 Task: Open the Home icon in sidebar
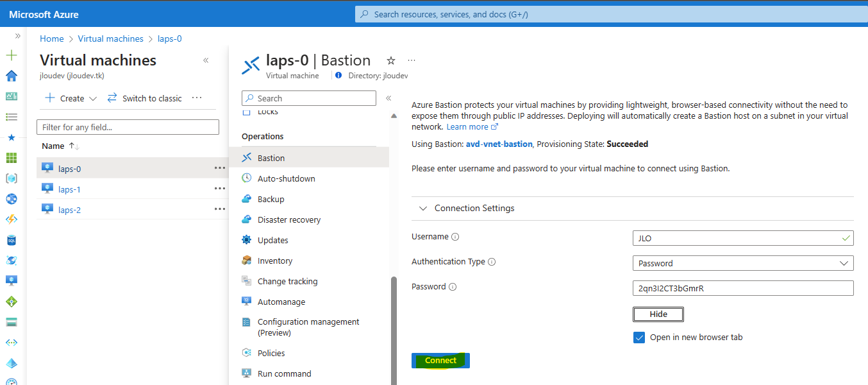[12, 76]
